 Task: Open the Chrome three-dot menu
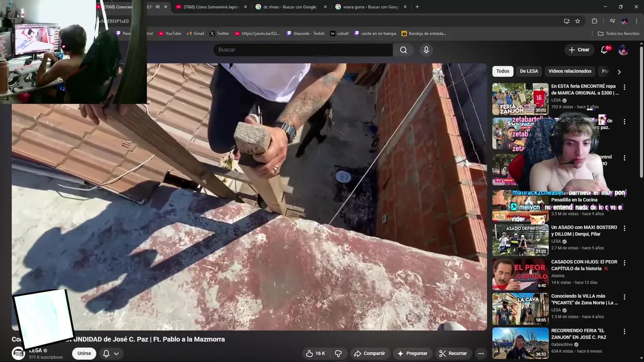[x=636, y=21]
